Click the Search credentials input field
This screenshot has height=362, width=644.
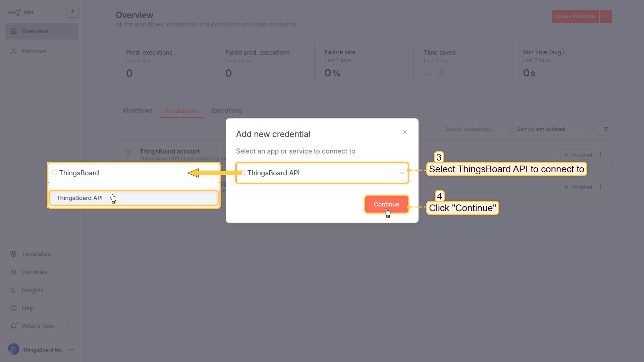tap(473, 129)
